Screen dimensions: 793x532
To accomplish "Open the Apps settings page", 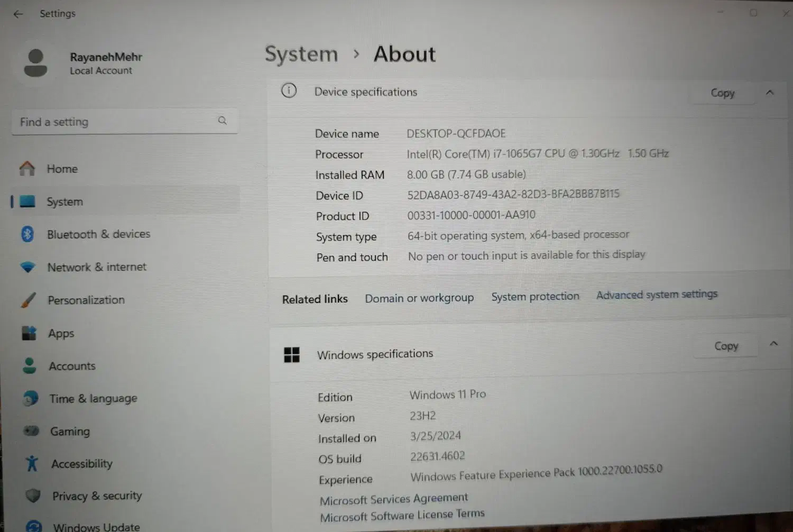I will point(61,333).
